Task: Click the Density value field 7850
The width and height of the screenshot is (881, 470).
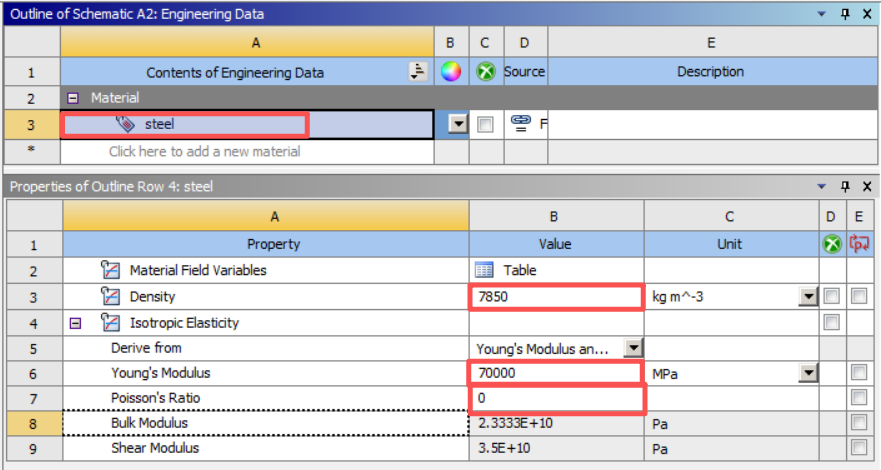Action: click(x=556, y=296)
